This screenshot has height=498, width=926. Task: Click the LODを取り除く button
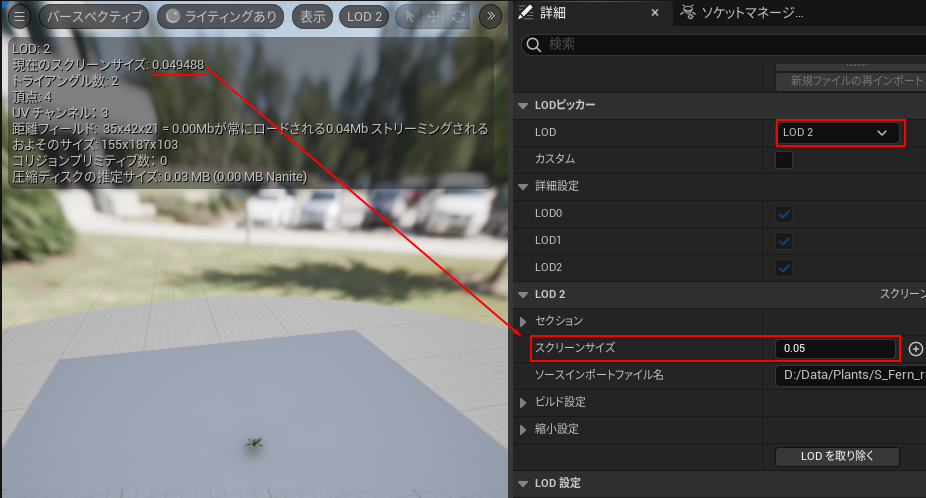tap(837, 456)
